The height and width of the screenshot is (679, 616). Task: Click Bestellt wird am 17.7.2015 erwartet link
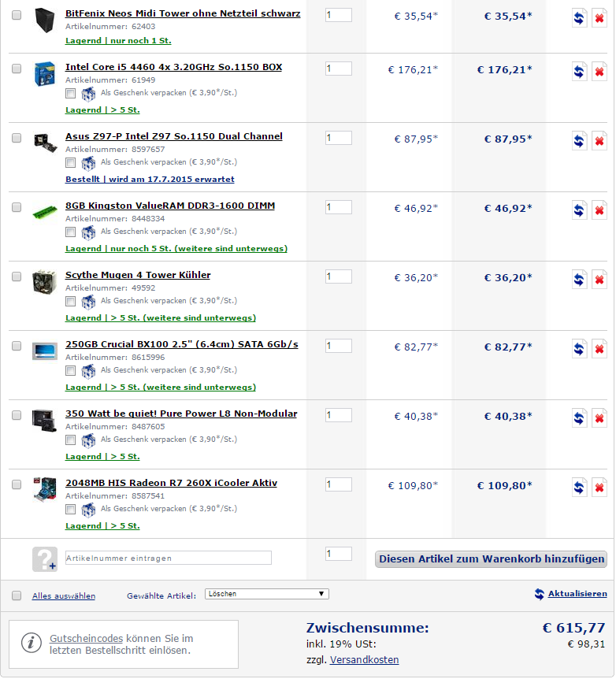tap(150, 180)
